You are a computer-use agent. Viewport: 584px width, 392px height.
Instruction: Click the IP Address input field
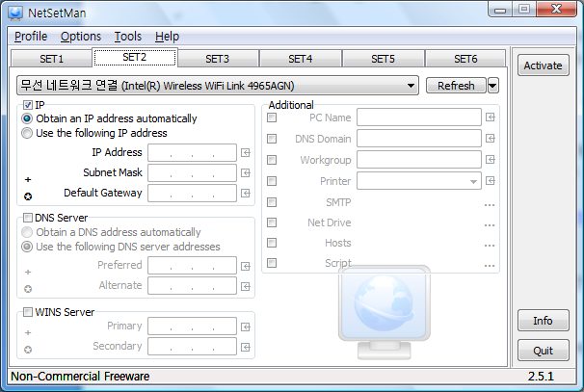click(x=192, y=152)
